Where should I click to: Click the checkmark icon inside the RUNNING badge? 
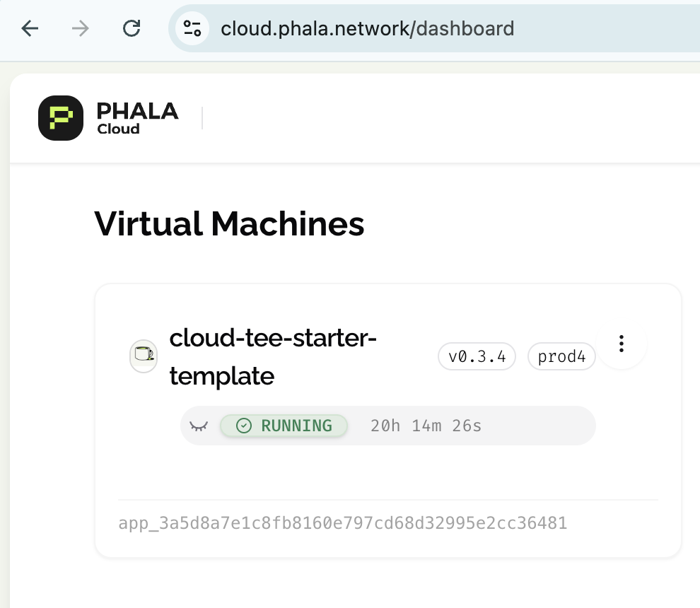pyautogui.click(x=243, y=426)
